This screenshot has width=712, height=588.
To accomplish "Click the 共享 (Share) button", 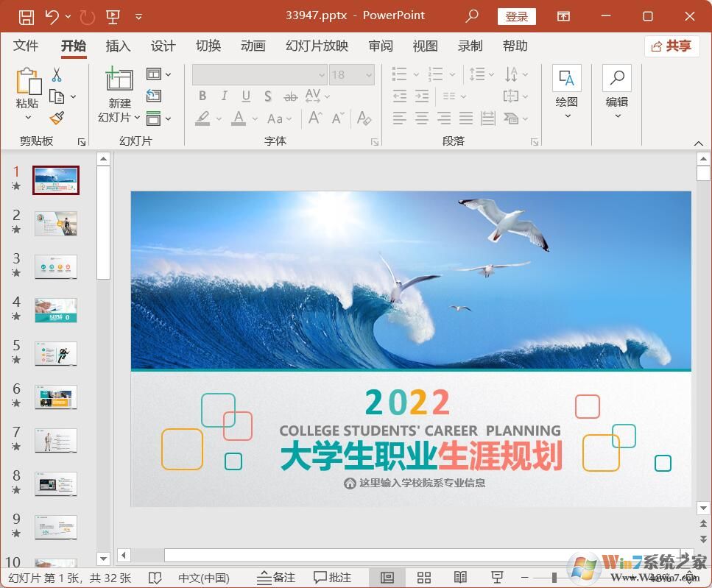I will 671,45.
